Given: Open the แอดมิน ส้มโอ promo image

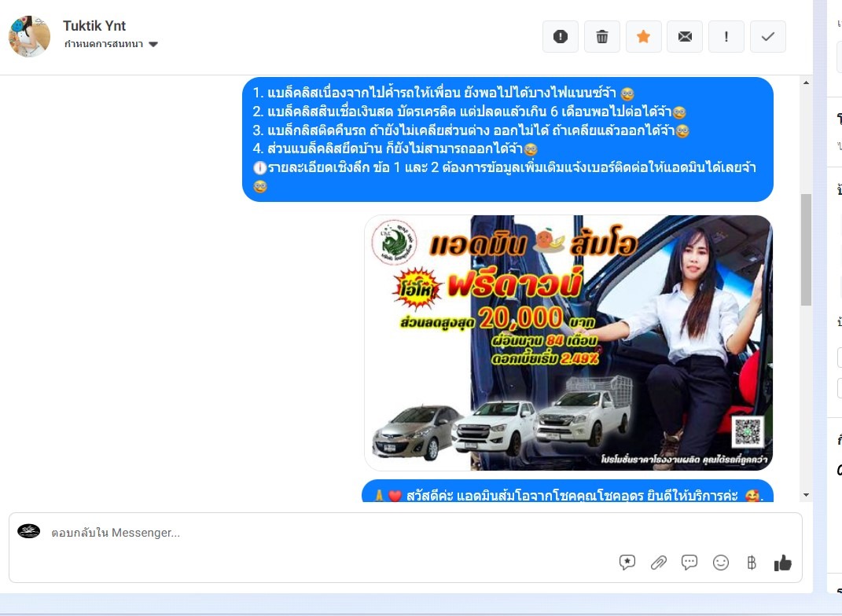Looking at the screenshot, I should point(568,343).
